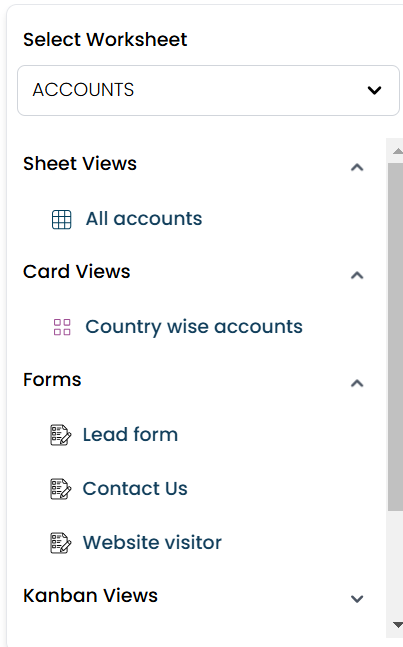The height and width of the screenshot is (647, 403).
Task: Expand the Kanban Views section chevron
Action: (x=357, y=599)
